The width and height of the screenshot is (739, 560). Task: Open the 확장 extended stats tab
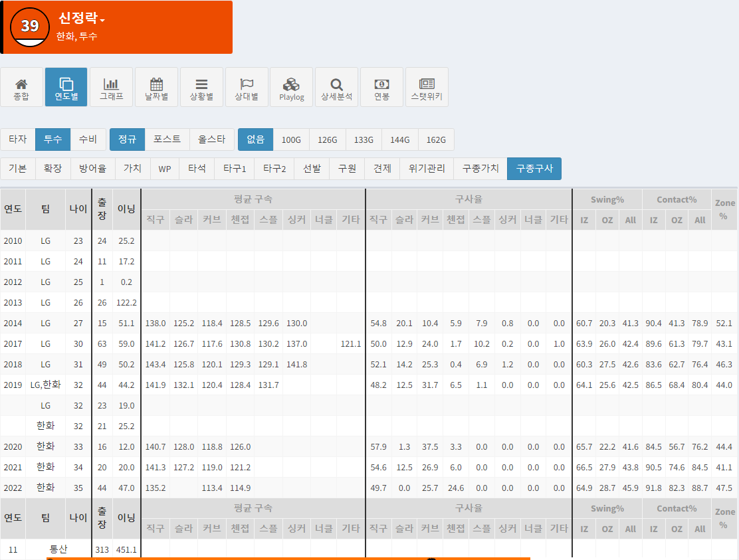(x=53, y=169)
